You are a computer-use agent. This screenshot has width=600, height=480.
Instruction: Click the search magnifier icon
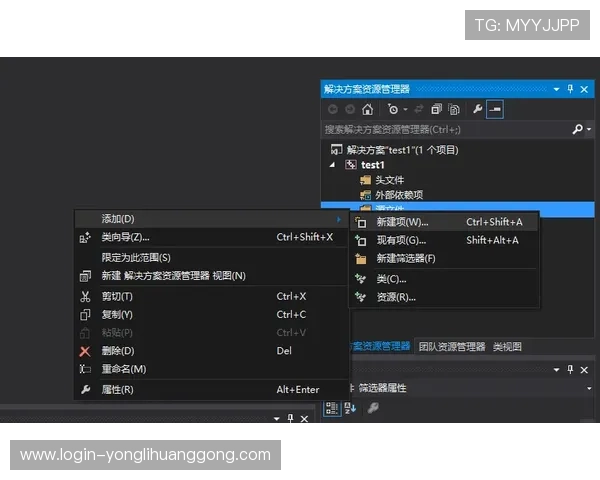pos(577,129)
